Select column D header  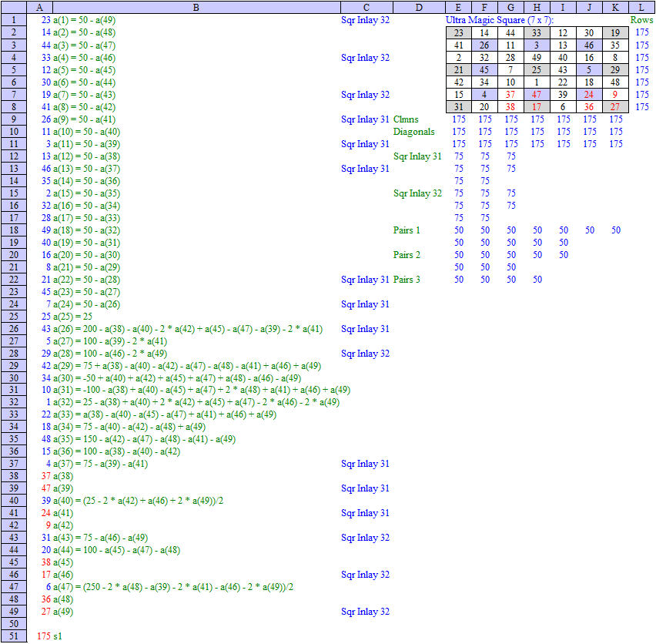point(419,7)
